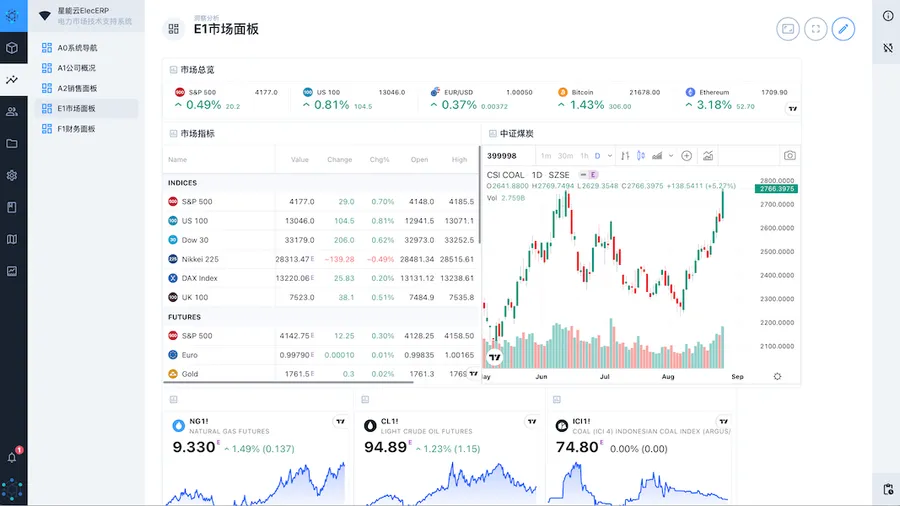
Task: Select the Nikkei 225 row
Action: (x=321, y=259)
